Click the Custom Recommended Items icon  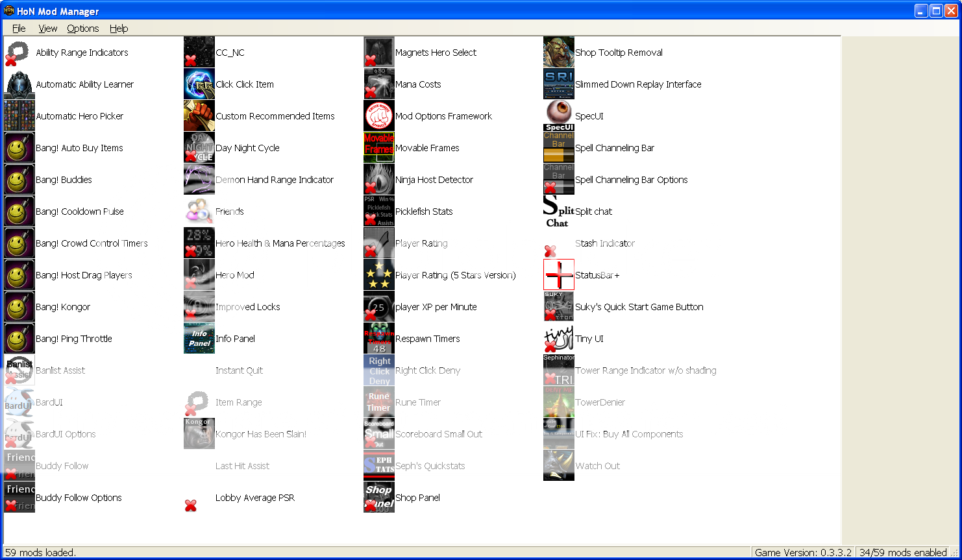199,116
